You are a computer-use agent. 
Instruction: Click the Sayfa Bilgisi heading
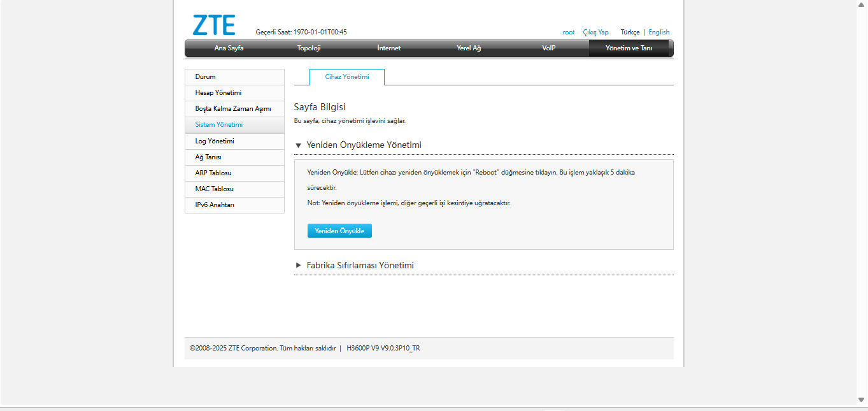[320, 107]
